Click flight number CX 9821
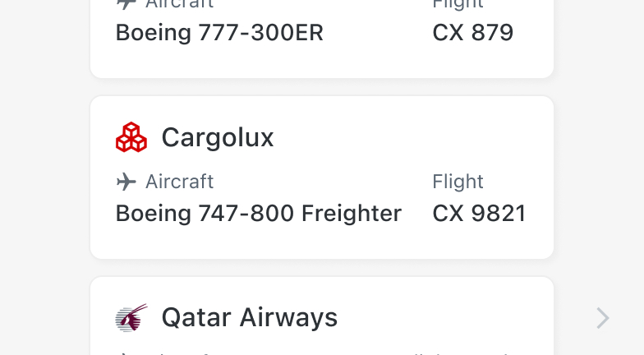The width and height of the screenshot is (644, 355). (x=479, y=214)
